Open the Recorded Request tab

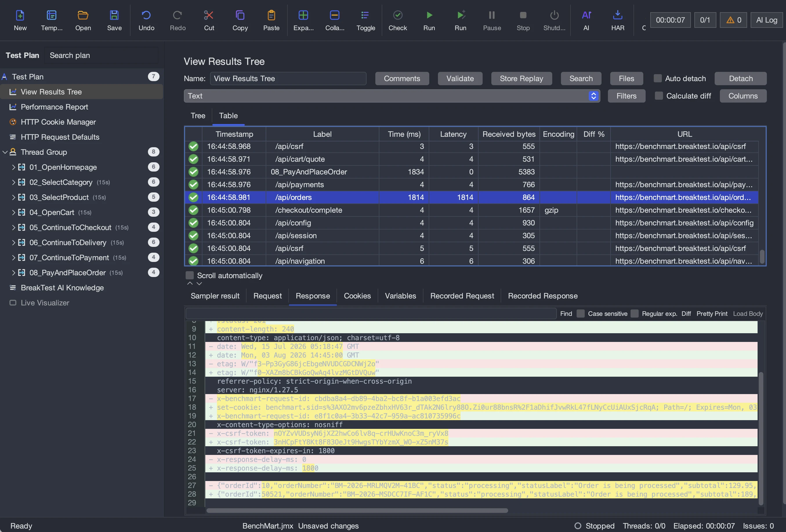[462, 296]
